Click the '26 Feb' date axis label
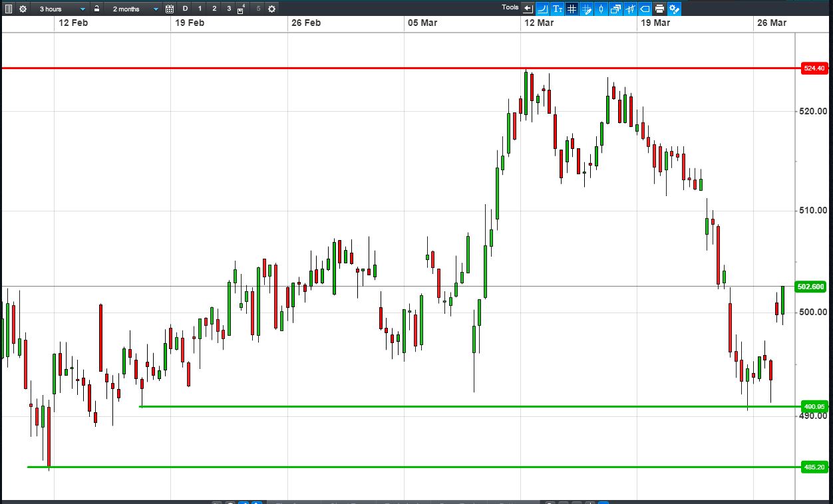 [306, 23]
